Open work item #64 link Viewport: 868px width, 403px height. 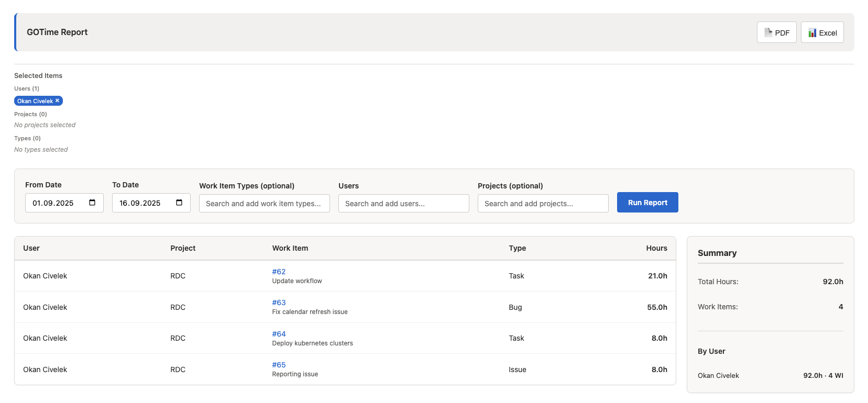[279, 334]
